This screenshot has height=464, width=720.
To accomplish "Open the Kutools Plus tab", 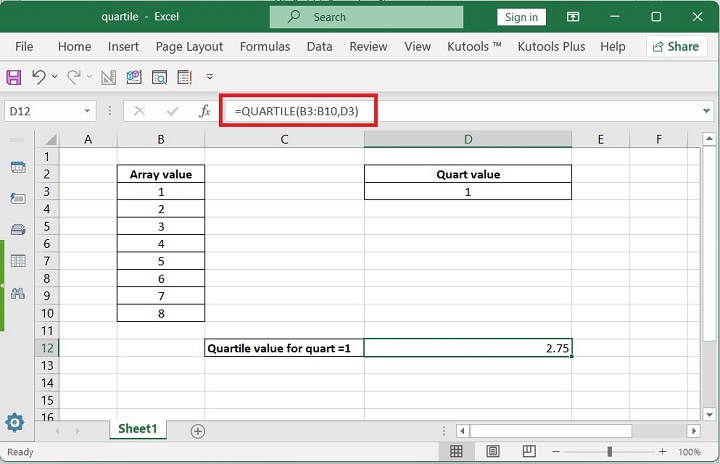I will pyautogui.click(x=551, y=47).
